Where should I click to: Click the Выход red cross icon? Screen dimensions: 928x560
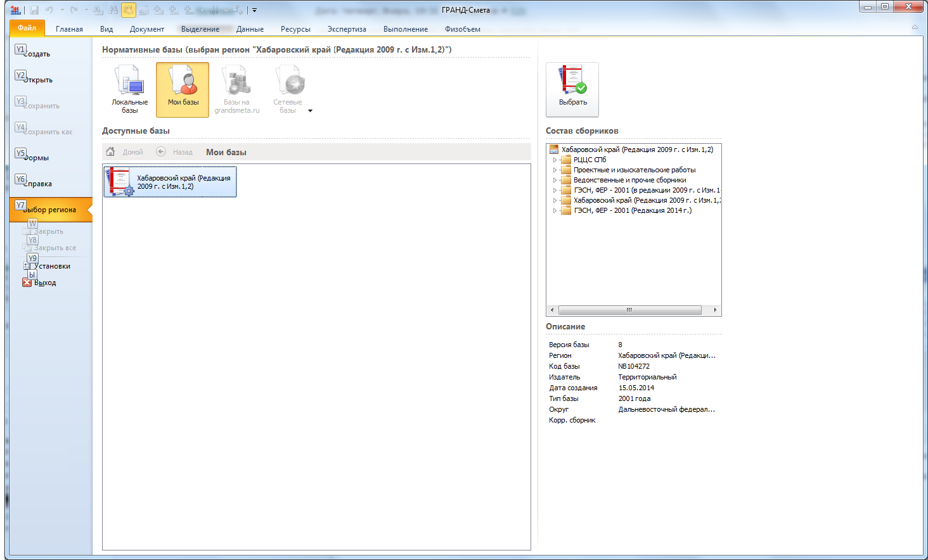(27, 283)
